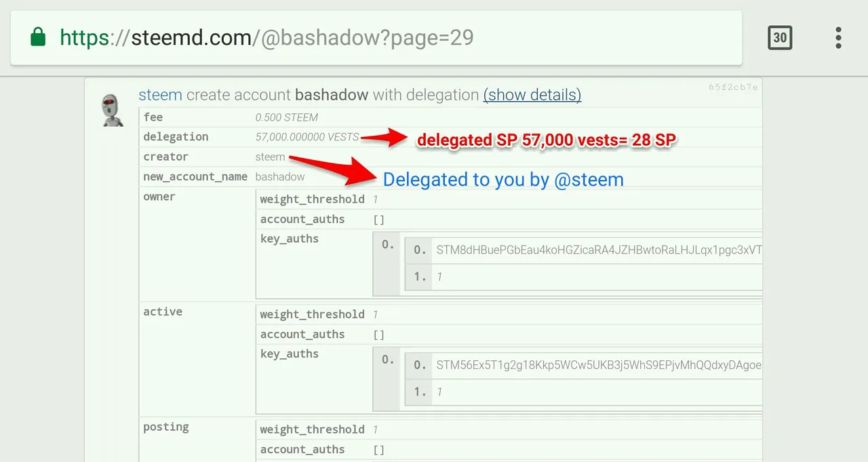Click the empty brackets value in active account_auths

[379, 334]
